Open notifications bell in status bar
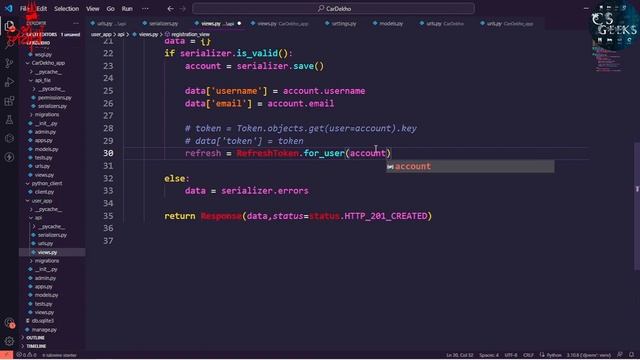The width and height of the screenshot is (640, 360). click(x=631, y=355)
